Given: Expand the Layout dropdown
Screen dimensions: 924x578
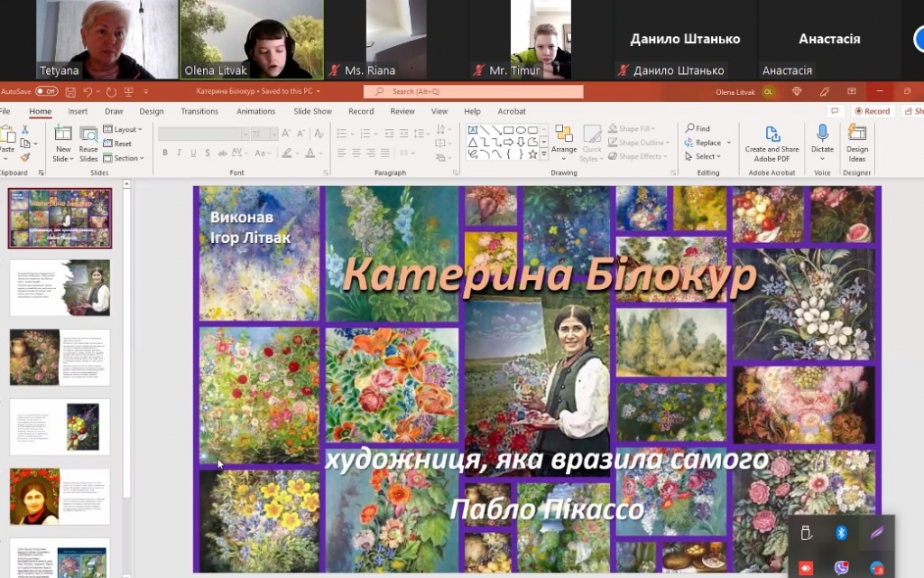Looking at the screenshot, I should point(123,129).
